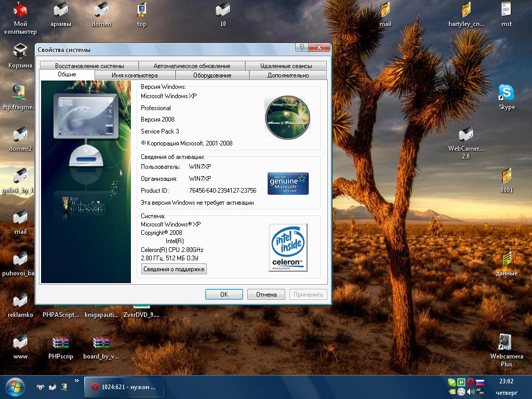Viewport: 532px width, 399px height.
Task: Click the help question mark button
Action: tap(302, 47)
